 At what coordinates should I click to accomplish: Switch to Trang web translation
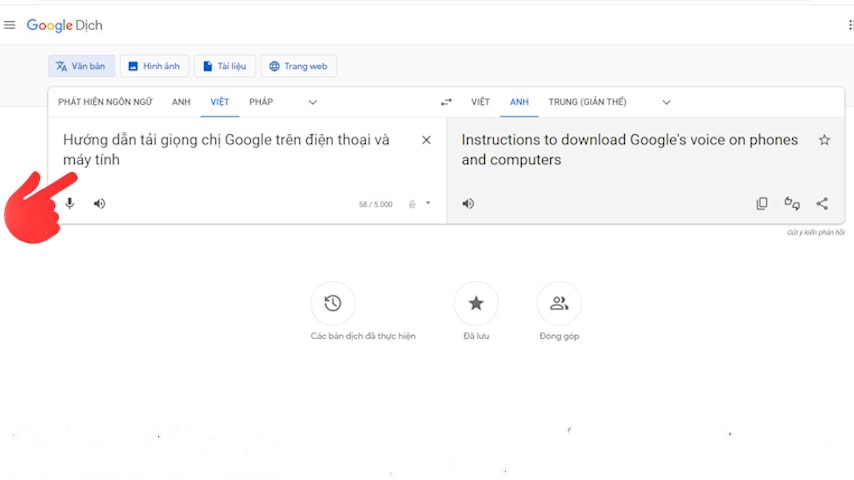[298, 66]
